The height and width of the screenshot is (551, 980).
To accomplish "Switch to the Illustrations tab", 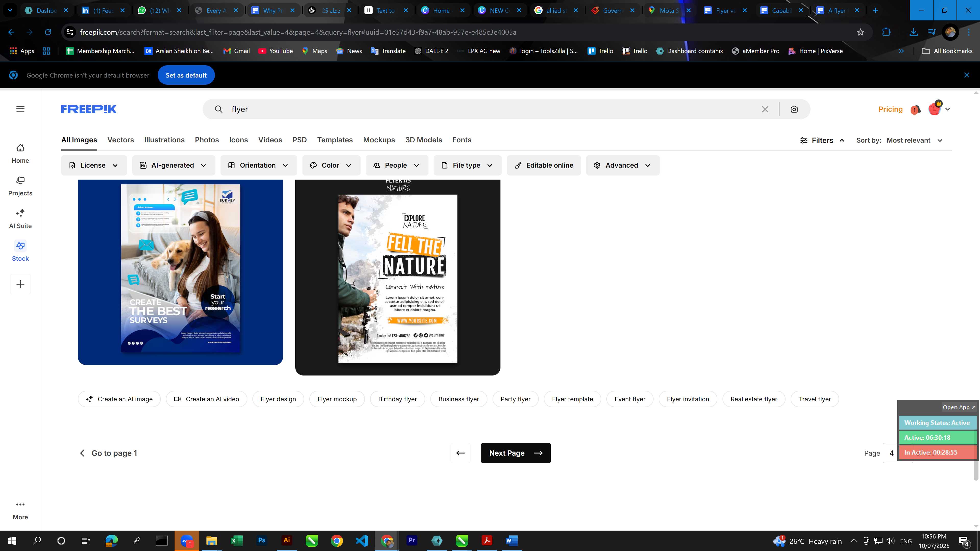I will (x=164, y=140).
